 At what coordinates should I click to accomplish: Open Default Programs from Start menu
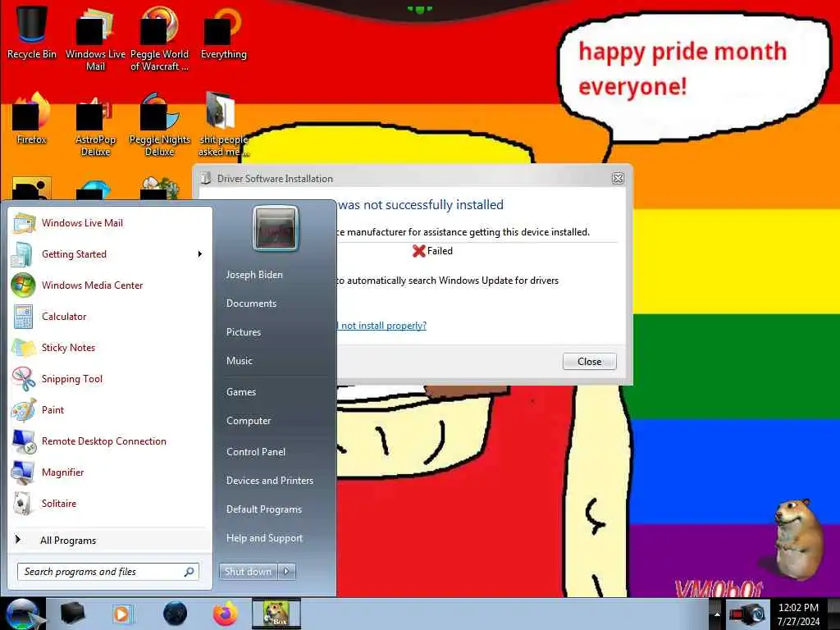coord(264,509)
